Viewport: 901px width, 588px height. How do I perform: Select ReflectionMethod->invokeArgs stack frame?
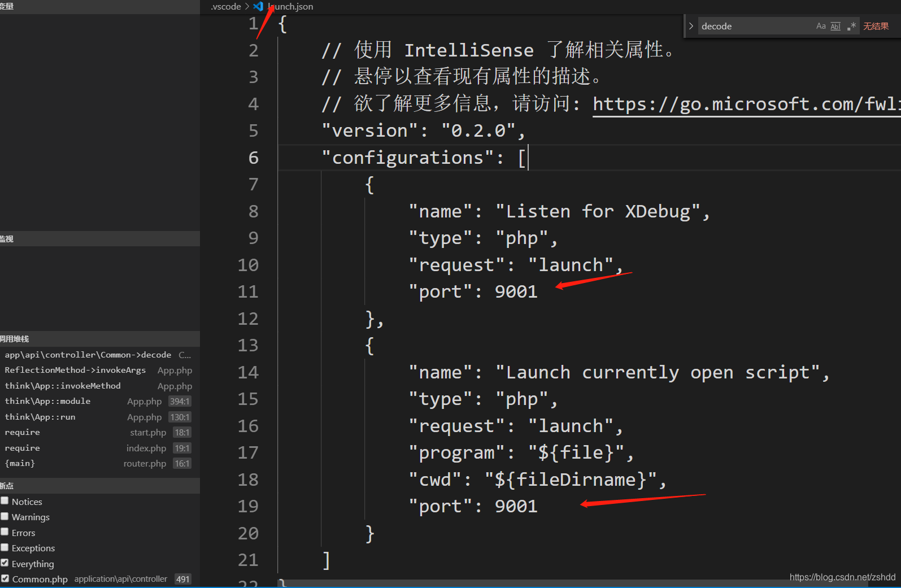coord(100,370)
